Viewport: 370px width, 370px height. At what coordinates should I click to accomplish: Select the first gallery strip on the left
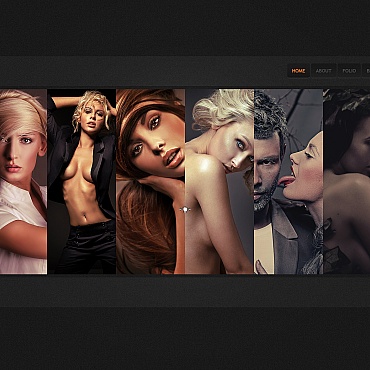(23, 181)
